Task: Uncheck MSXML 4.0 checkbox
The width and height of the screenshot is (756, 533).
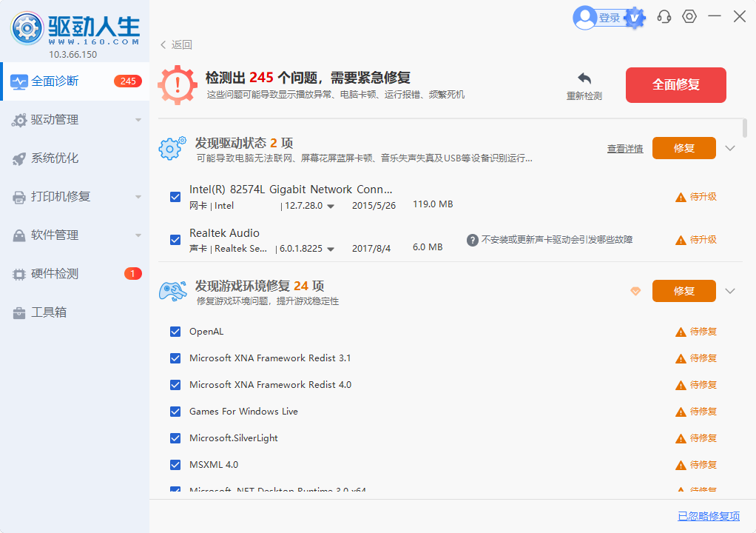Action: pos(175,465)
